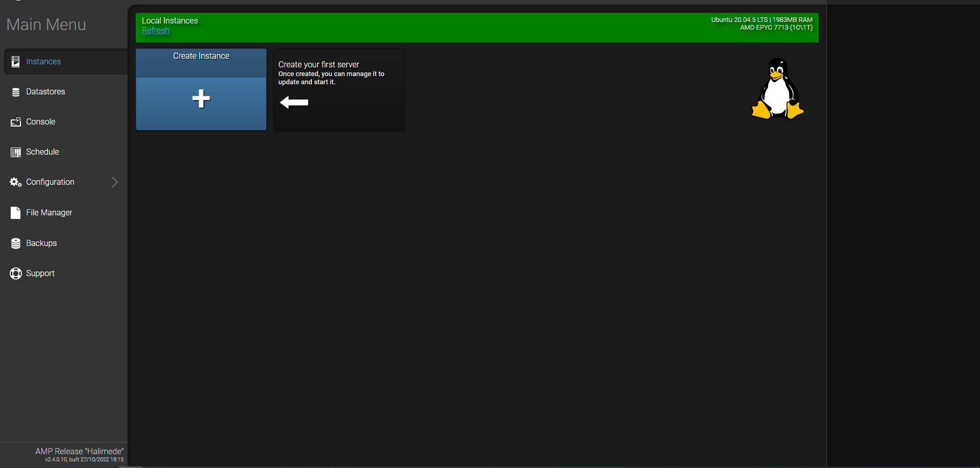Image resolution: width=980 pixels, height=468 pixels.
Task: Click the Create your first server card
Action: coord(339,89)
